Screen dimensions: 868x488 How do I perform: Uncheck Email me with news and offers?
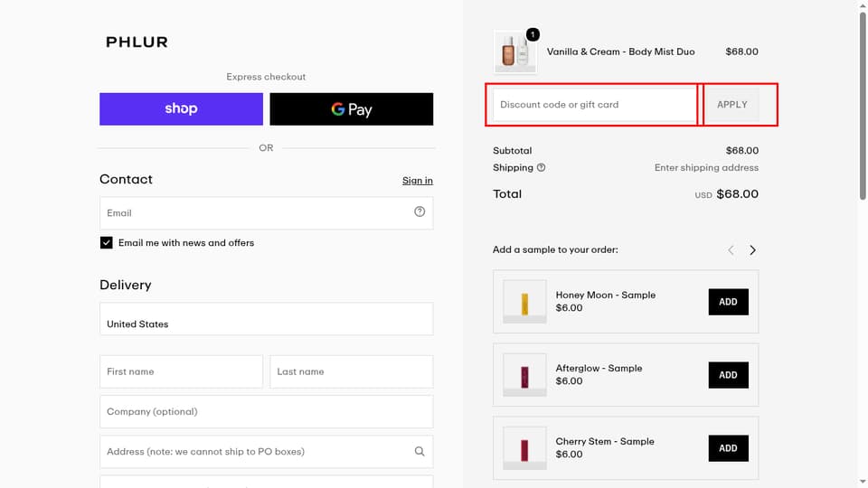coord(107,243)
